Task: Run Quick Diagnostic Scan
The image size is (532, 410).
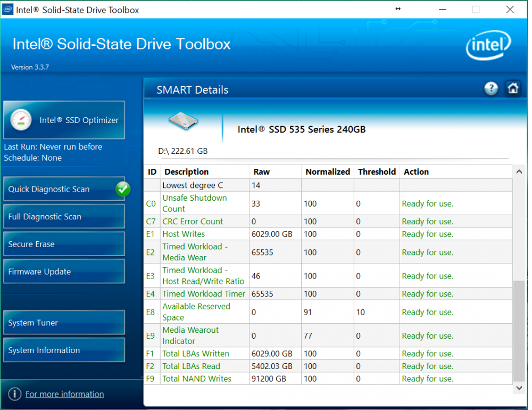Action: click(x=64, y=189)
